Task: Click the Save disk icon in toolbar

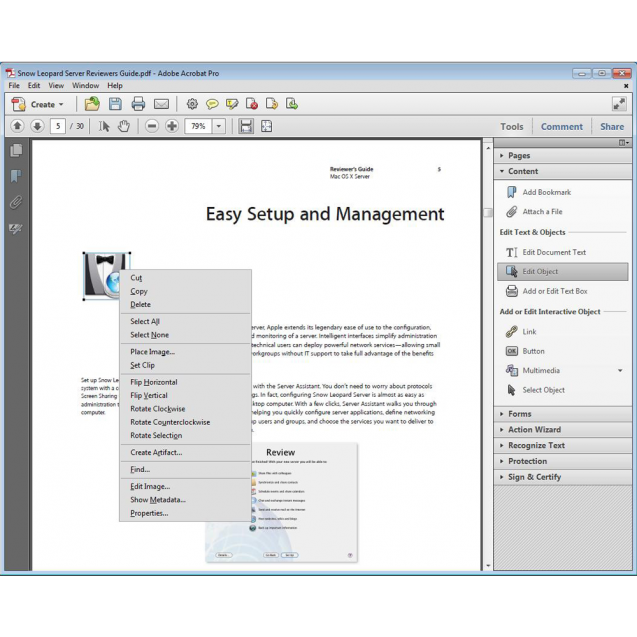Action: 115,104
